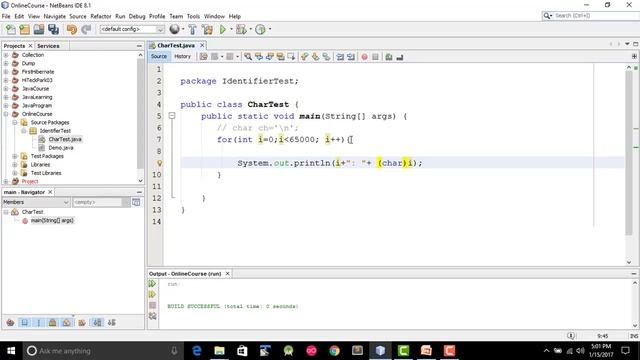Expand the Libraries node
The height and width of the screenshot is (360, 640).
coord(15,164)
